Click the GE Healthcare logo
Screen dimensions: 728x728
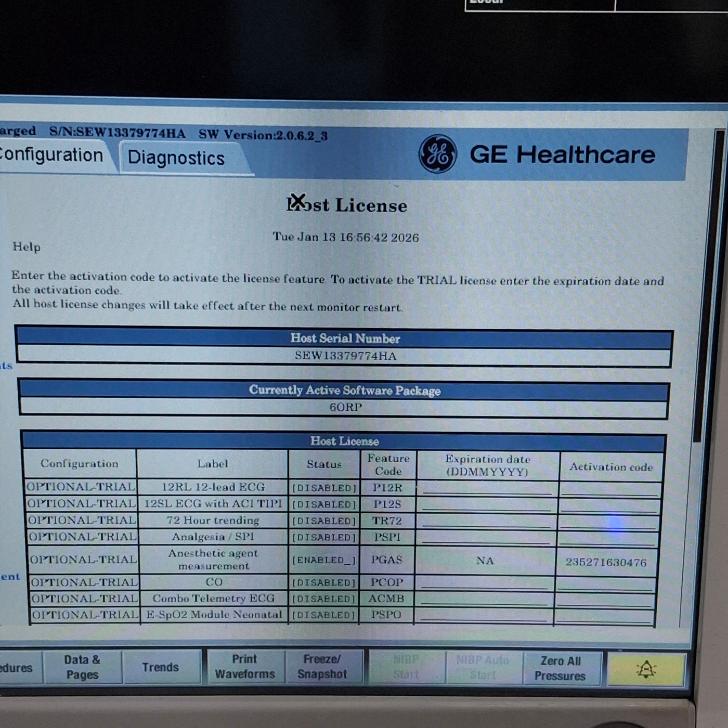pyautogui.click(x=438, y=155)
